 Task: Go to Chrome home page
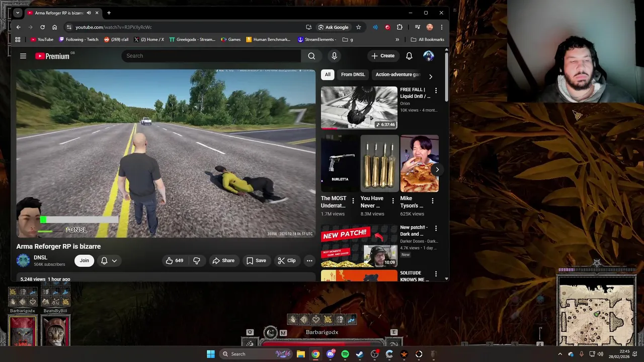point(55,27)
